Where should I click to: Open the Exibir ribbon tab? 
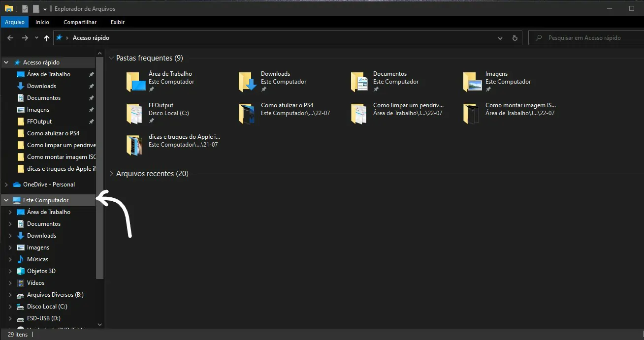point(118,22)
